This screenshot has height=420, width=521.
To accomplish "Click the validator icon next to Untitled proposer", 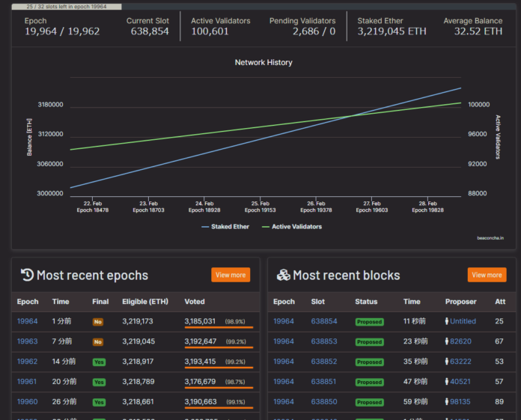I will [446, 321].
